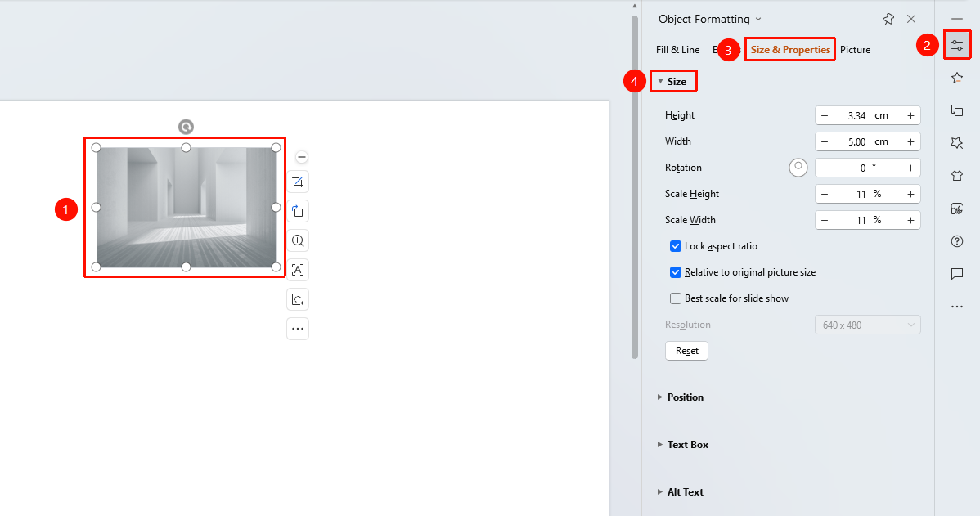Click the Reset button
This screenshot has height=516, width=980.
[x=687, y=351]
